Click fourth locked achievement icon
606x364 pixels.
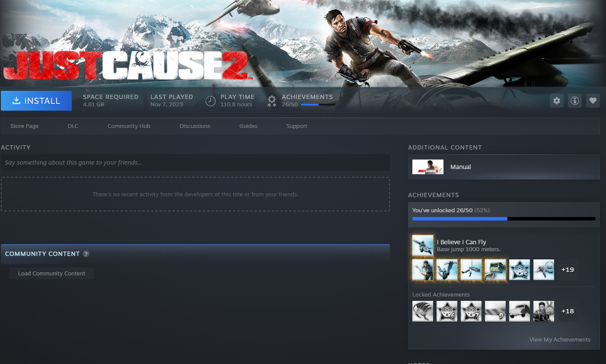point(495,311)
